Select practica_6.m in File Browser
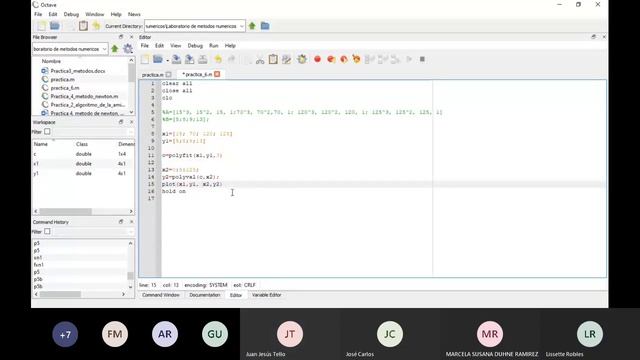The width and height of the screenshot is (640, 360). pyautogui.click(x=65, y=88)
